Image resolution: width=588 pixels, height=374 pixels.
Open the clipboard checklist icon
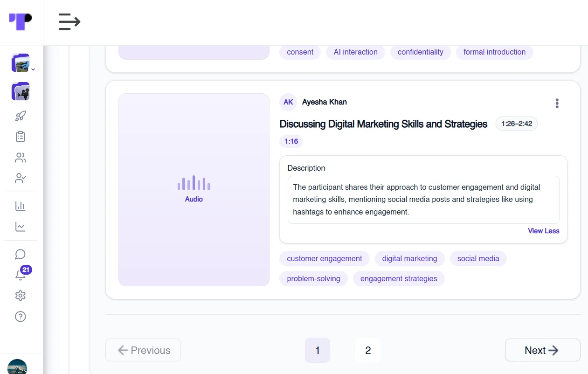point(21,137)
